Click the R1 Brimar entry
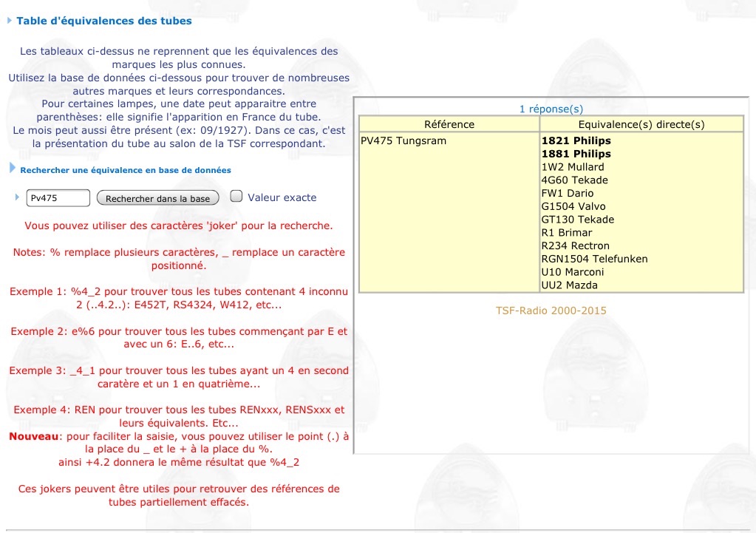This screenshot has width=756, height=533. click(x=567, y=232)
